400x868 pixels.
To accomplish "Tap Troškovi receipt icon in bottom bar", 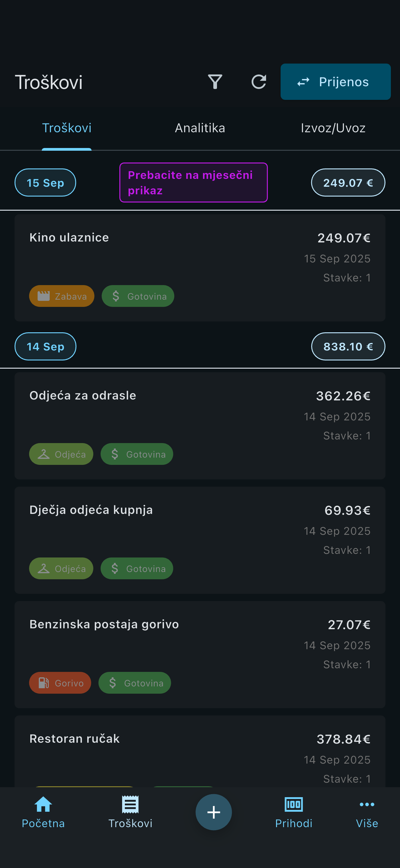I will (x=130, y=804).
